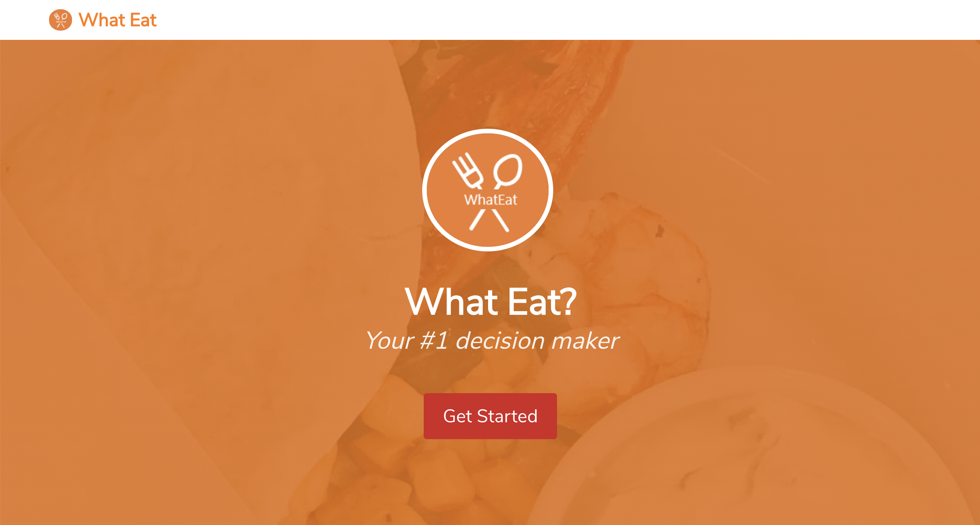The width and height of the screenshot is (980, 525).
Task: Start with the red Get Started button
Action: 490,416
